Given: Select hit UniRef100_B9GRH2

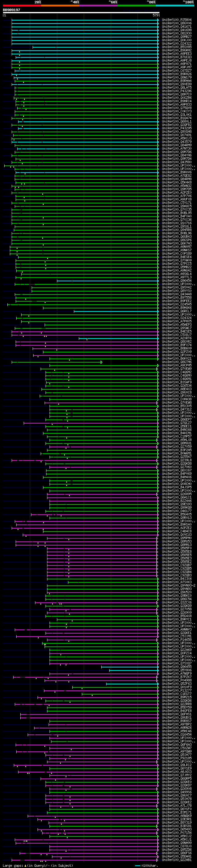Looking at the screenshot, I should [x=176, y=50].
